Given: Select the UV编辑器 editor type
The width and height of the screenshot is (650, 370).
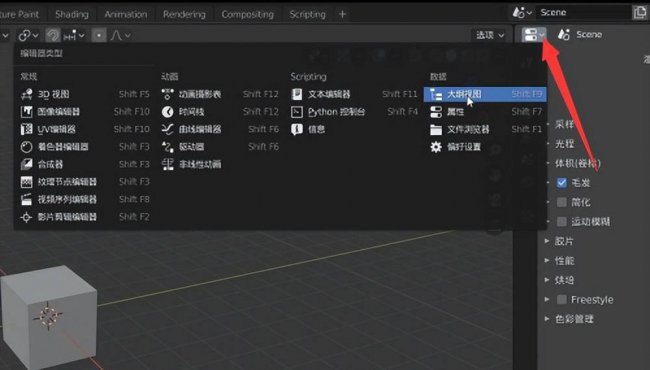Looking at the screenshot, I should click(x=85, y=129).
